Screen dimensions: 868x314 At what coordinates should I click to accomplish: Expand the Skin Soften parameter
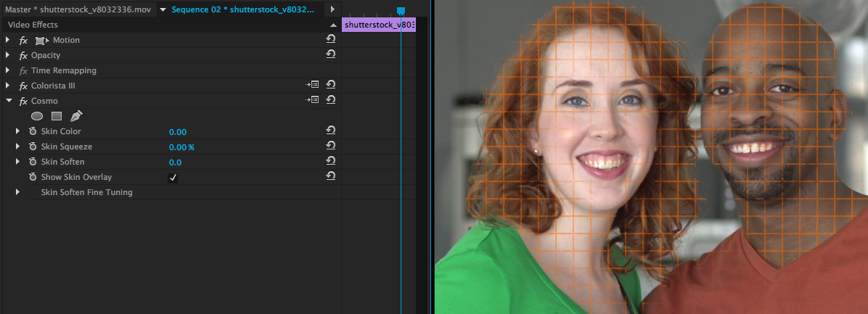17,162
